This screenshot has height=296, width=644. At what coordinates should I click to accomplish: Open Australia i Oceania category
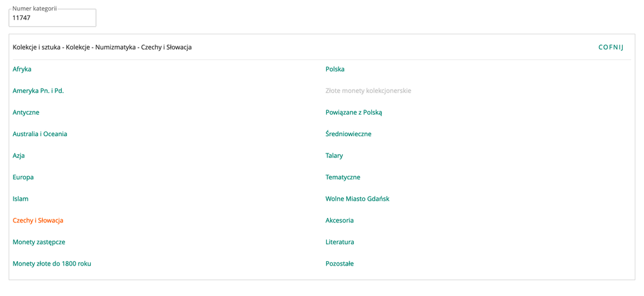pos(40,134)
